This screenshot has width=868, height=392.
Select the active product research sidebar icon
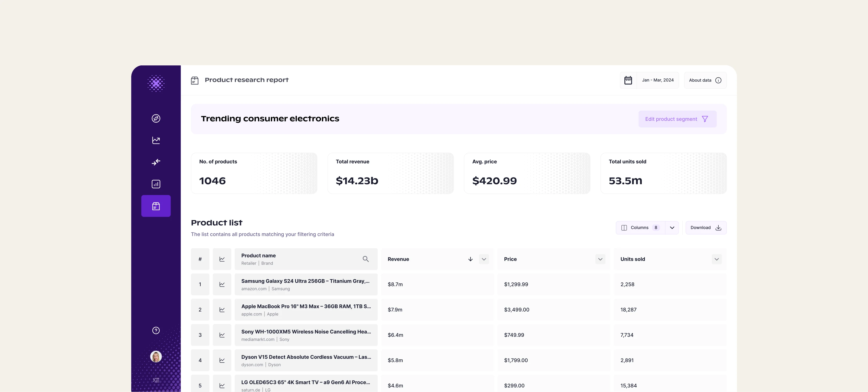coord(156,206)
